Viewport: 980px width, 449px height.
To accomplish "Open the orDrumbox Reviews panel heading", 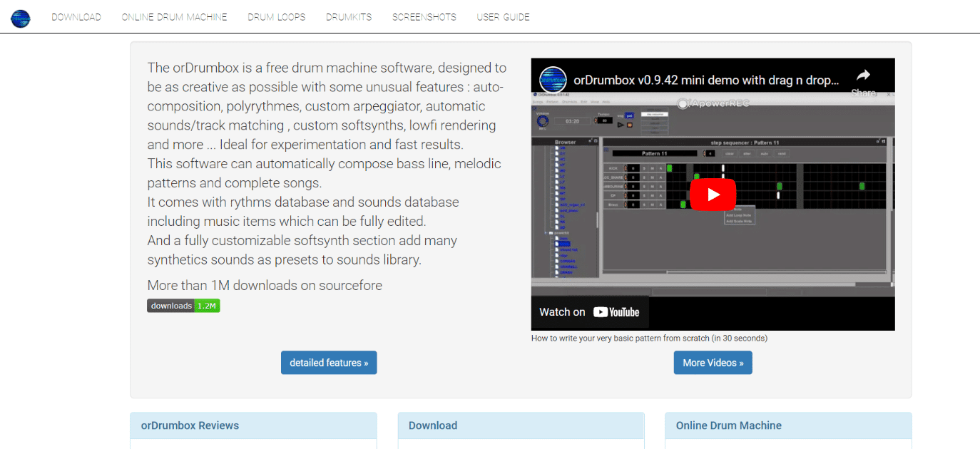I will click(x=190, y=425).
